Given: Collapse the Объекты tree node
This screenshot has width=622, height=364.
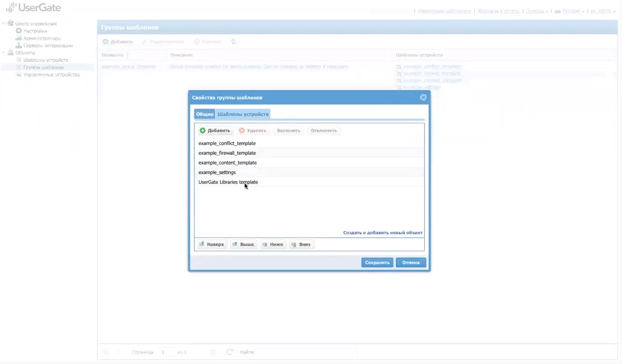Looking at the screenshot, I should click(x=4, y=52).
